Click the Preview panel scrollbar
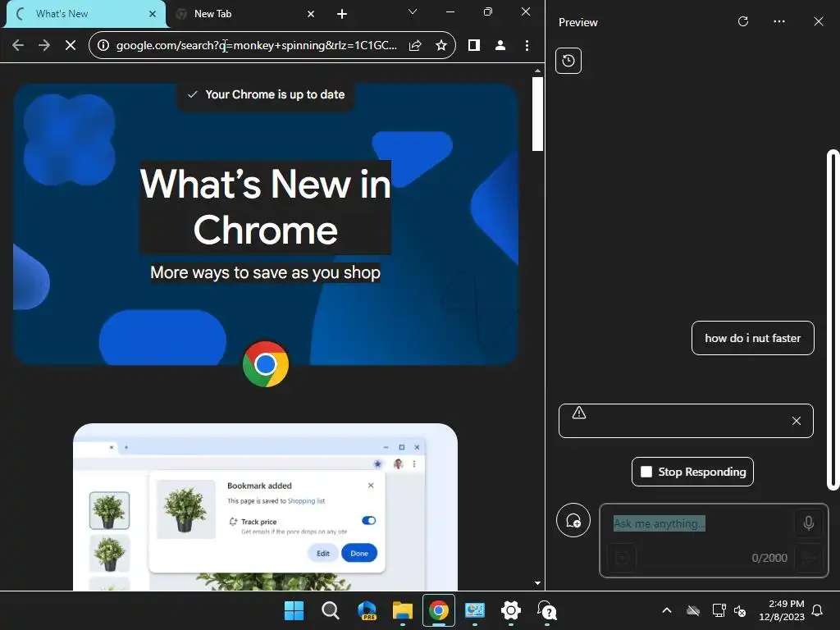The width and height of the screenshot is (840, 630). pos(833,321)
